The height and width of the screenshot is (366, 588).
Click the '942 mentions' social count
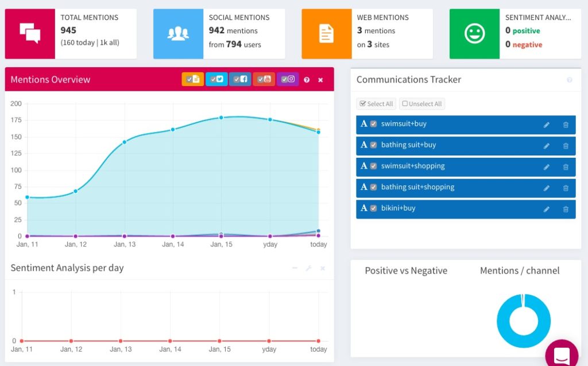click(233, 30)
